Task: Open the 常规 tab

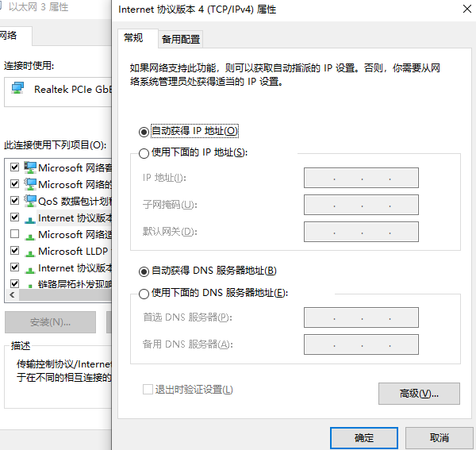Action: click(x=133, y=38)
